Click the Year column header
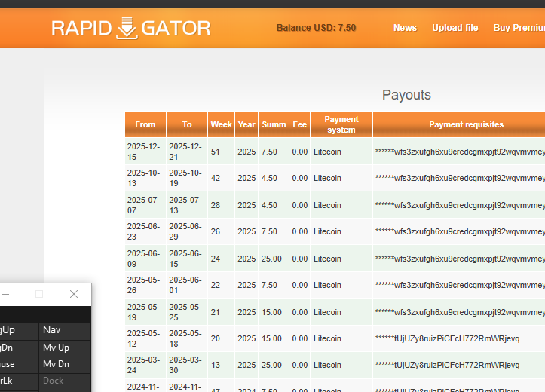Viewport: 545px width, 392px height. point(246,124)
